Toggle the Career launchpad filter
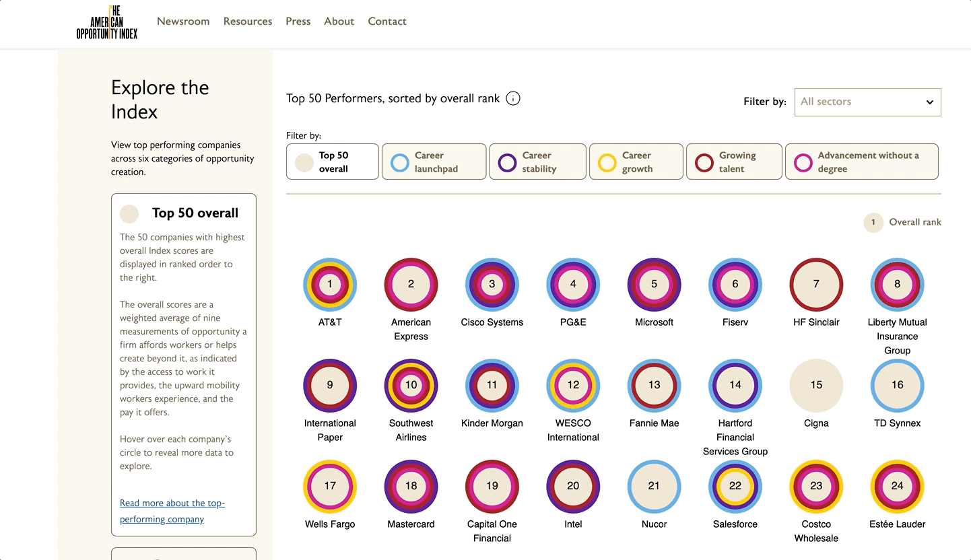 [x=434, y=162]
